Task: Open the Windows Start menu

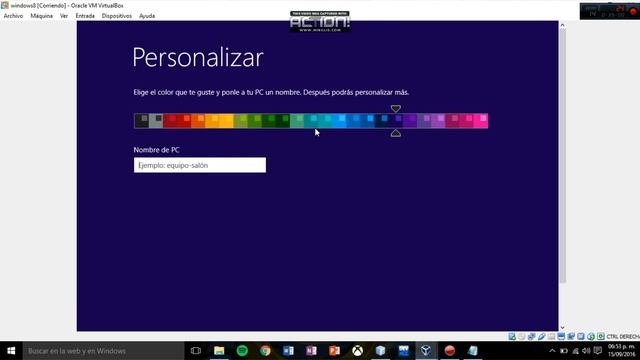Action: [x=11, y=351]
